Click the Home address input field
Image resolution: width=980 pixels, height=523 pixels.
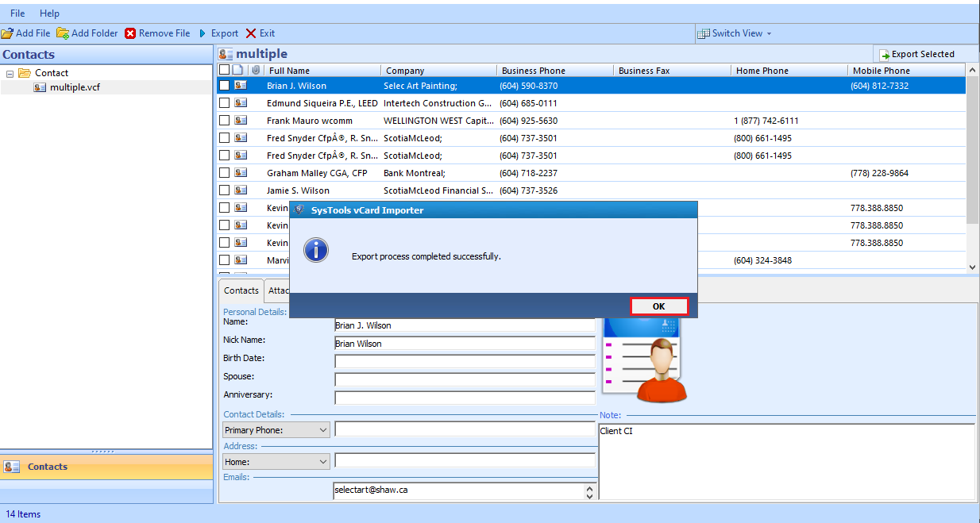[x=465, y=460]
